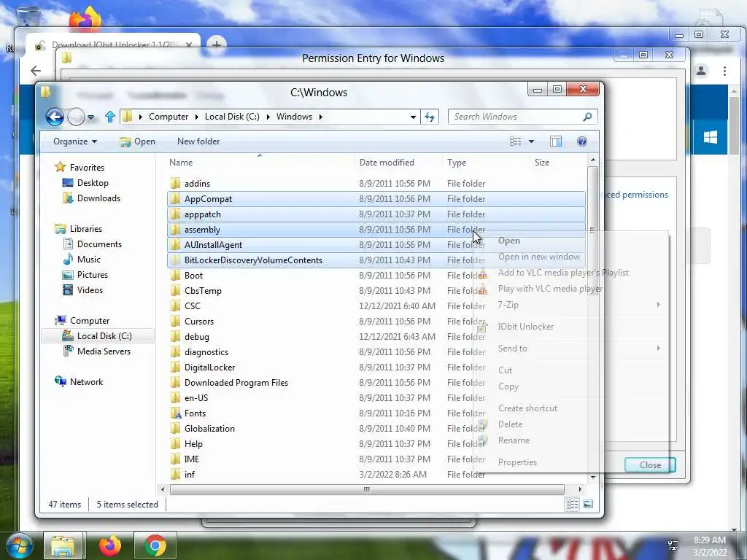Expand the Send to submenu

(x=659, y=348)
